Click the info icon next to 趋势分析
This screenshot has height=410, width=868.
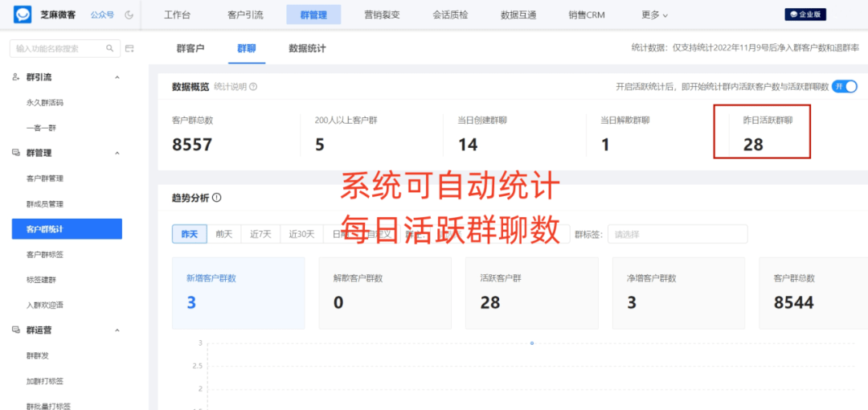click(x=217, y=198)
